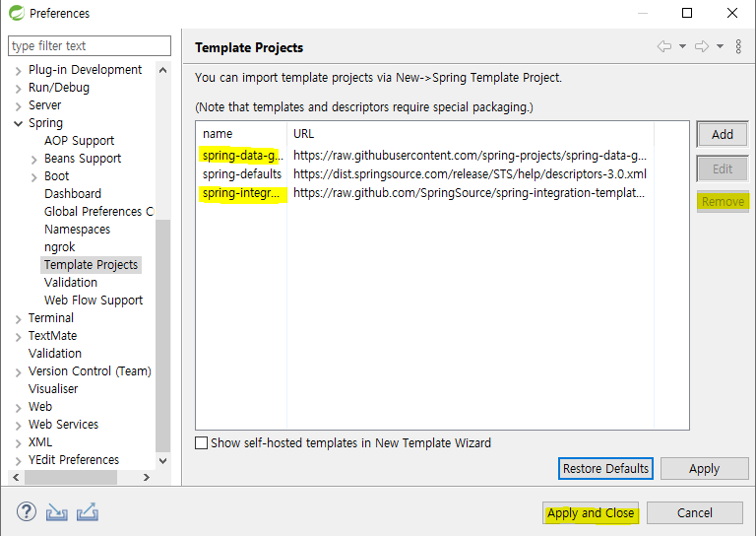
Task: Click horizontal scrollbar left arrow
Action: (16, 477)
